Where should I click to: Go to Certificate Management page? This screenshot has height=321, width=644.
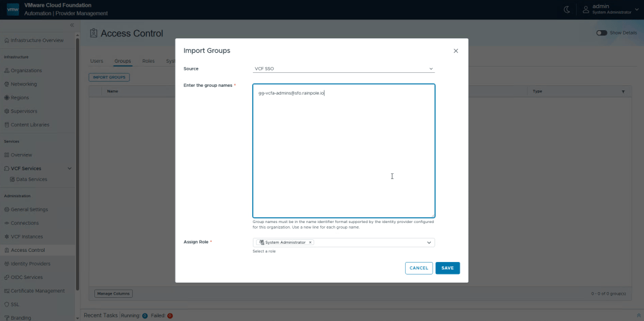click(38, 291)
